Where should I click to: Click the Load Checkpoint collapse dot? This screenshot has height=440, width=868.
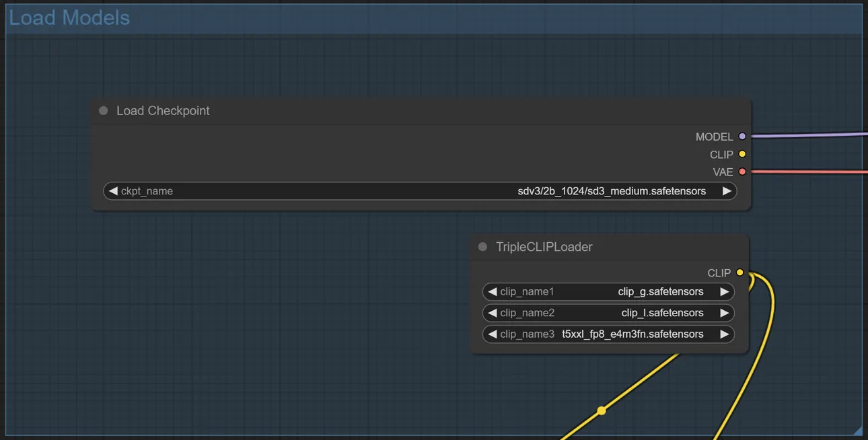[x=104, y=110]
